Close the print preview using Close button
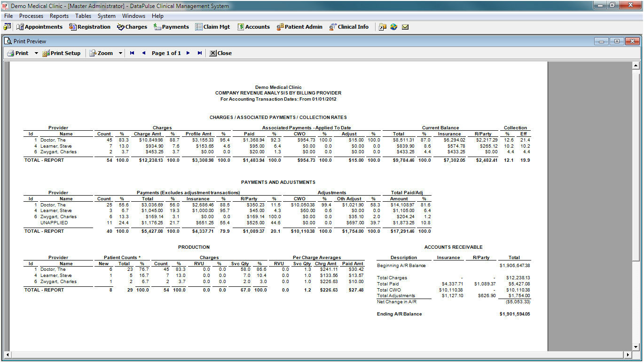Image resolution: width=644 pixels, height=363 pixels. [220, 53]
